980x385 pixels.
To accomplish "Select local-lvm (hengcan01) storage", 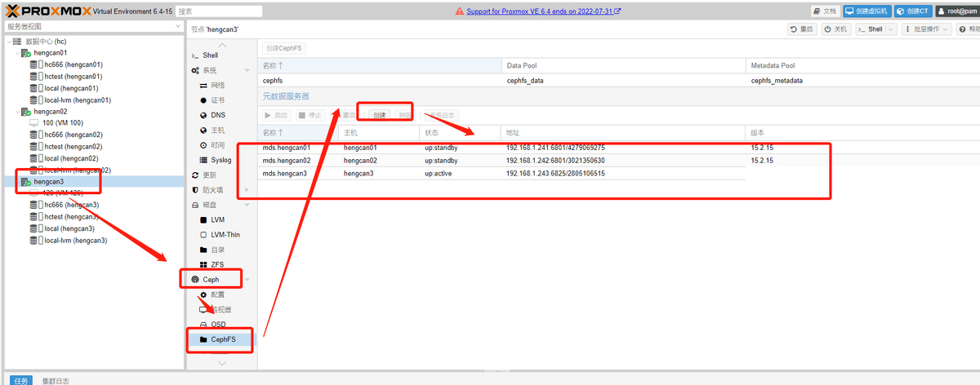I will pyautogui.click(x=78, y=100).
